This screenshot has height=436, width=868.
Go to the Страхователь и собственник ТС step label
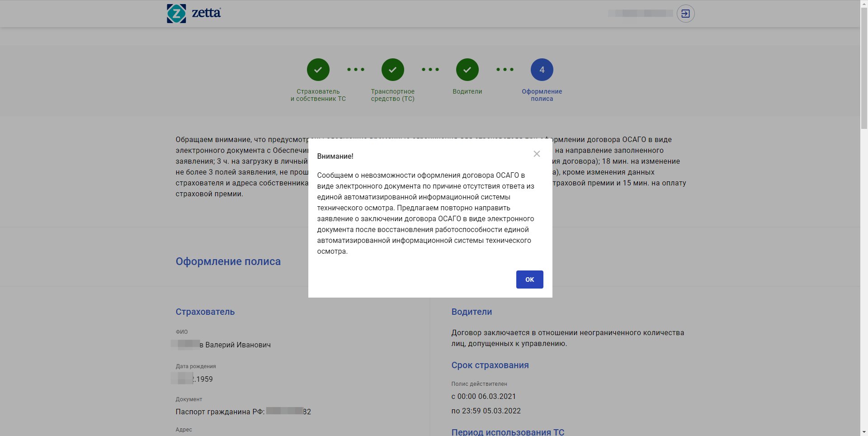[x=318, y=95]
